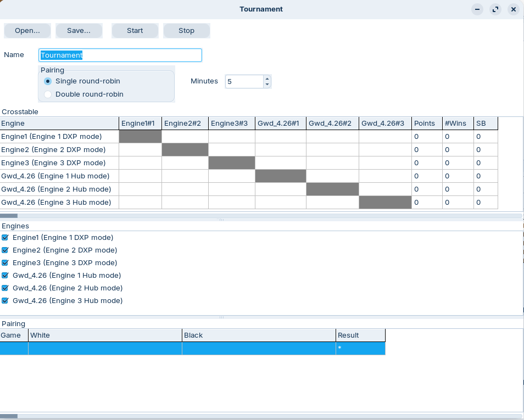Image resolution: width=524 pixels, height=420 pixels.
Task: Uncheck Engine1 (Engine 1 DXP mode)
Action: [x=5, y=238]
